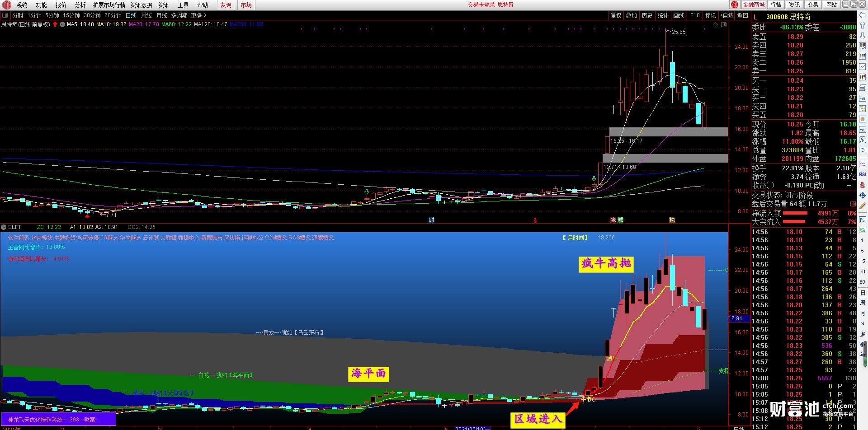Switch to 1-minute period in sidebar
Image resolution: width=868 pixels, height=430 pixels.
[x=863, y=241]
